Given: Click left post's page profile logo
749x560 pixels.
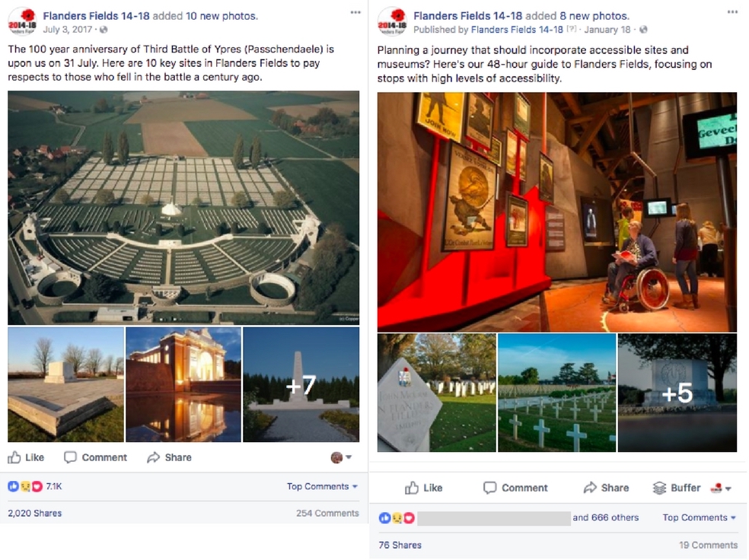Looking at the screenshot, I should coord(22,21).
